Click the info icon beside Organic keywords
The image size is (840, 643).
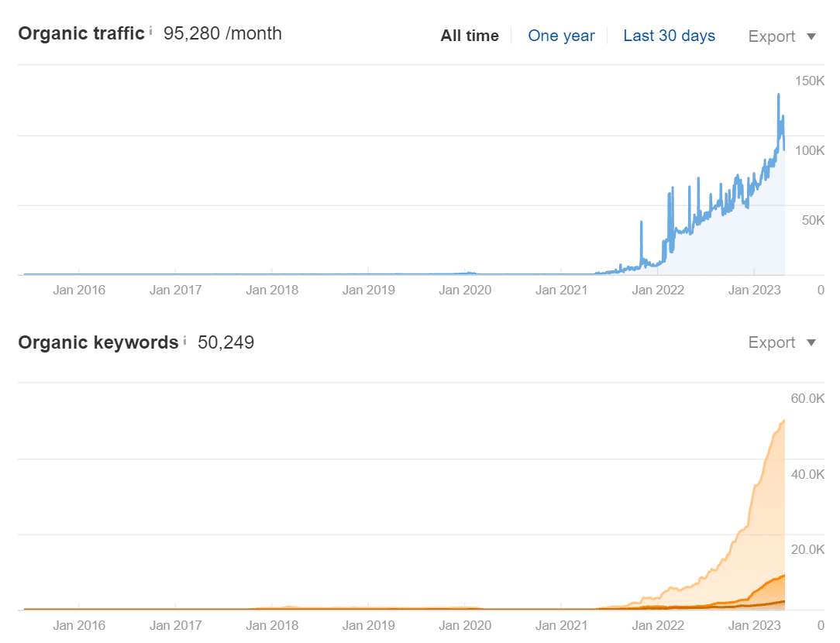click(184, 340)
